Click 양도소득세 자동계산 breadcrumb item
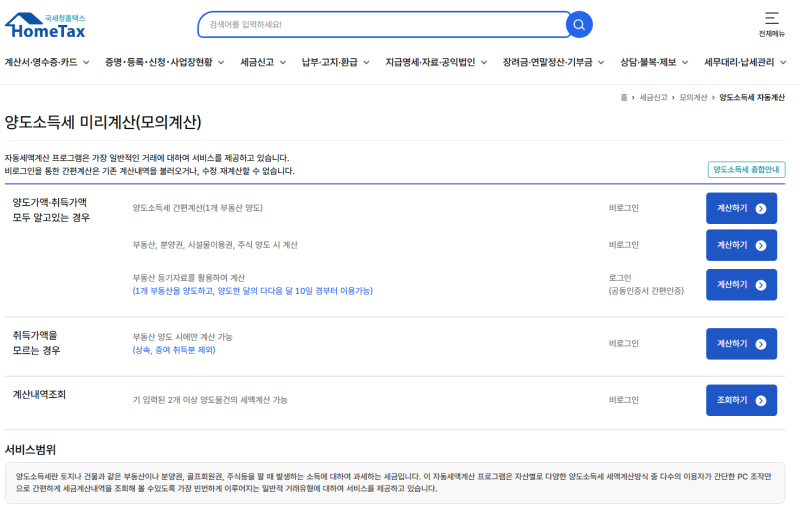 click(752, 97)
